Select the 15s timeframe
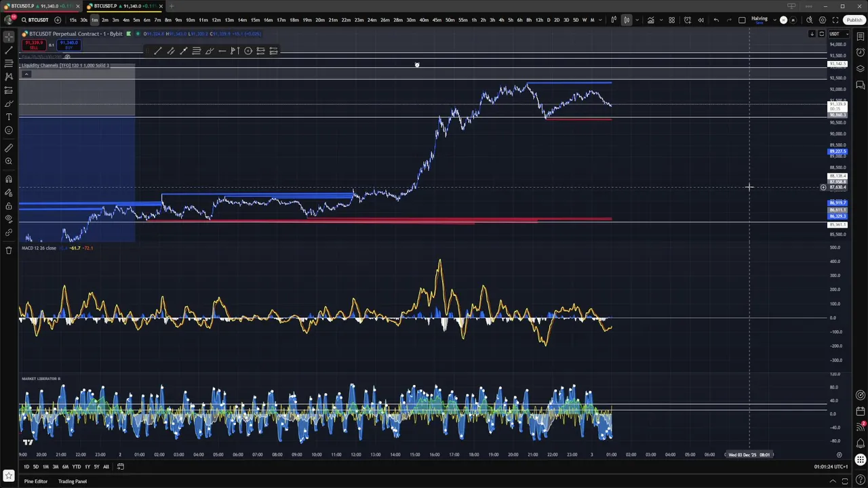The width and height of the screenshot is (868, 488). point(73,20)
